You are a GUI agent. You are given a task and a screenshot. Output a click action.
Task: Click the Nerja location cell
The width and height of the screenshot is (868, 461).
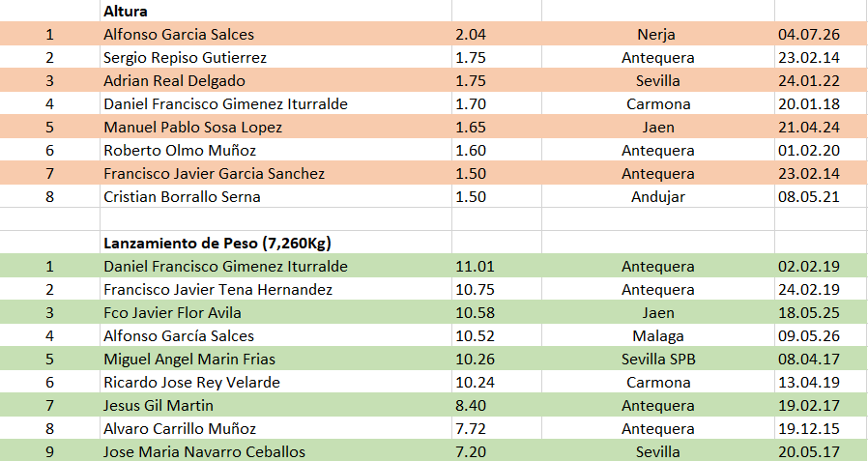click(657, 34)
